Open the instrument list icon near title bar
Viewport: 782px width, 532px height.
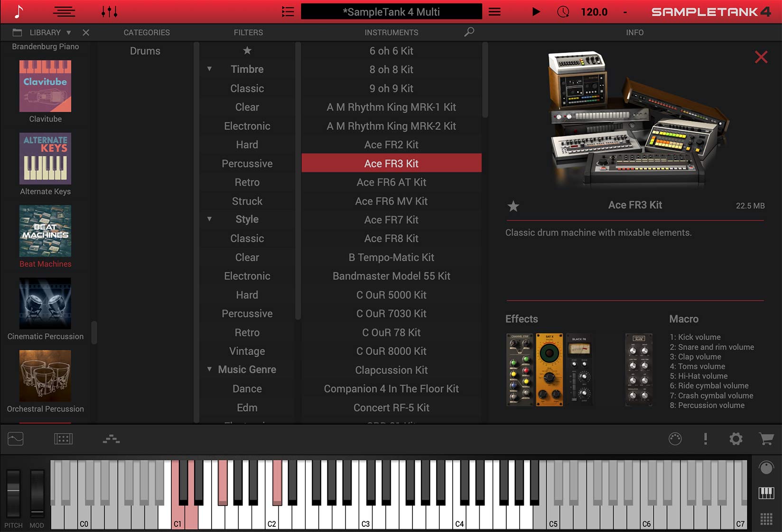tap(288, 11)
